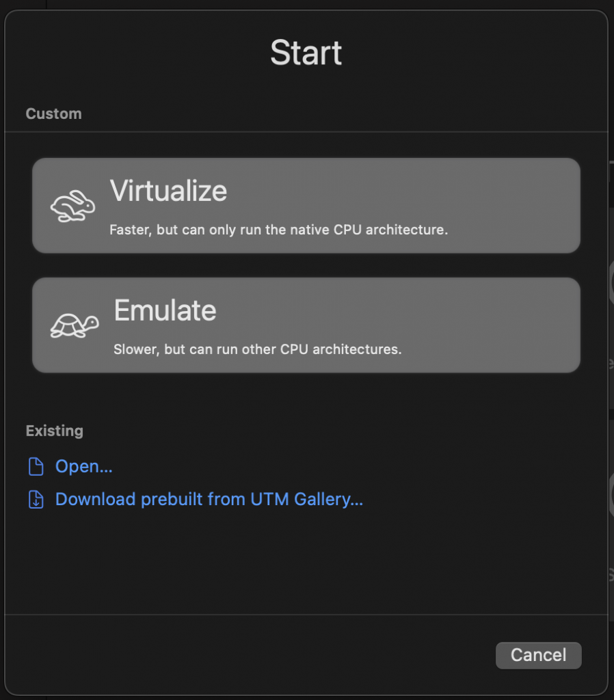
Task: Click the Custom section label
Action: point(53,113)
